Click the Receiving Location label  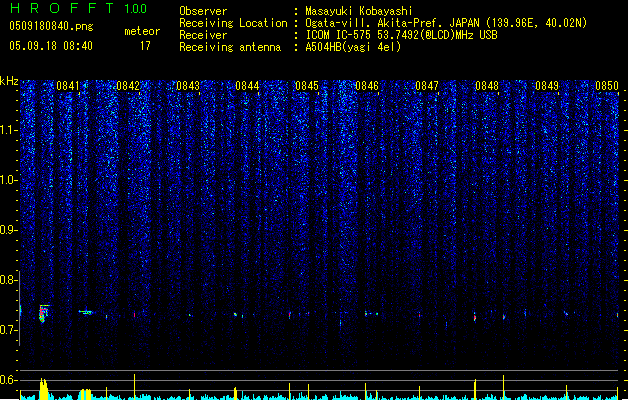[x=233, y=23]
